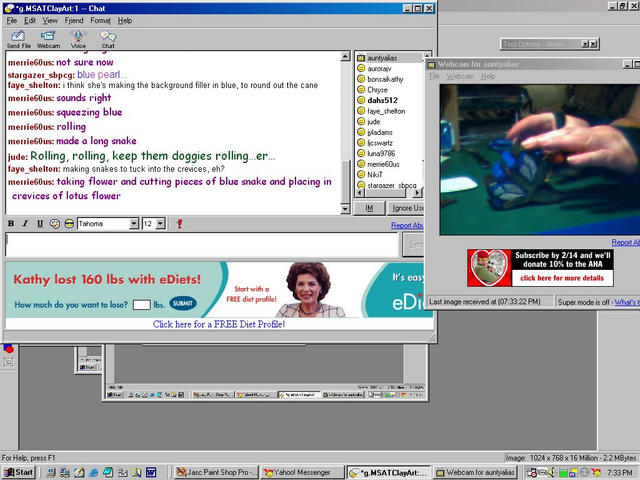Open the Format menu

coord(100,20)
